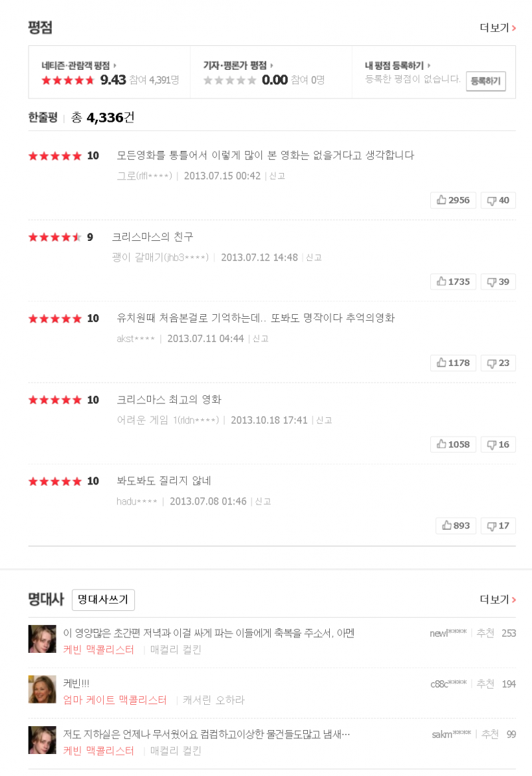Viewport: 532px width, 776px height.
Task: Report the review by akst**** via 신고
Action: click(261, 339)
